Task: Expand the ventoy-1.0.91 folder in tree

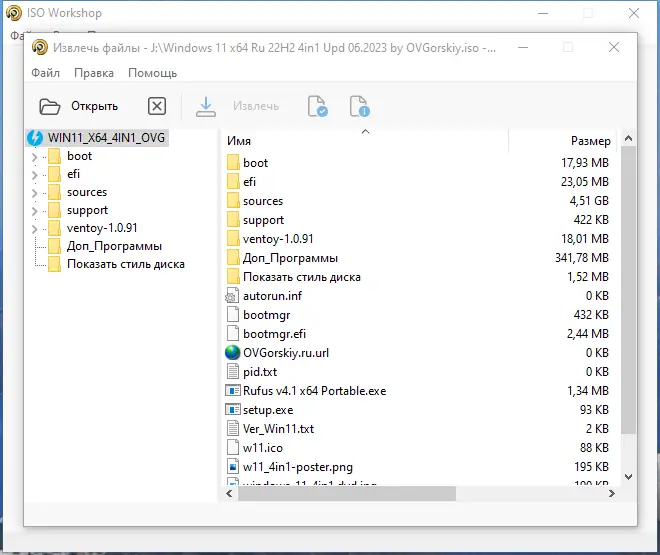Action: (x=35, y=229)
